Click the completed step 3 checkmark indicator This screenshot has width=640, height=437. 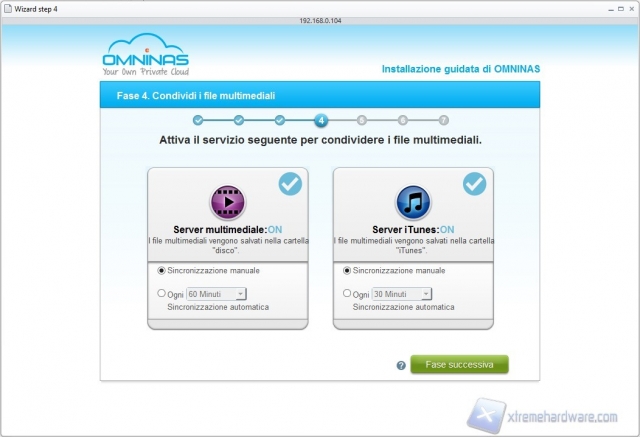(x=280, y=121)
